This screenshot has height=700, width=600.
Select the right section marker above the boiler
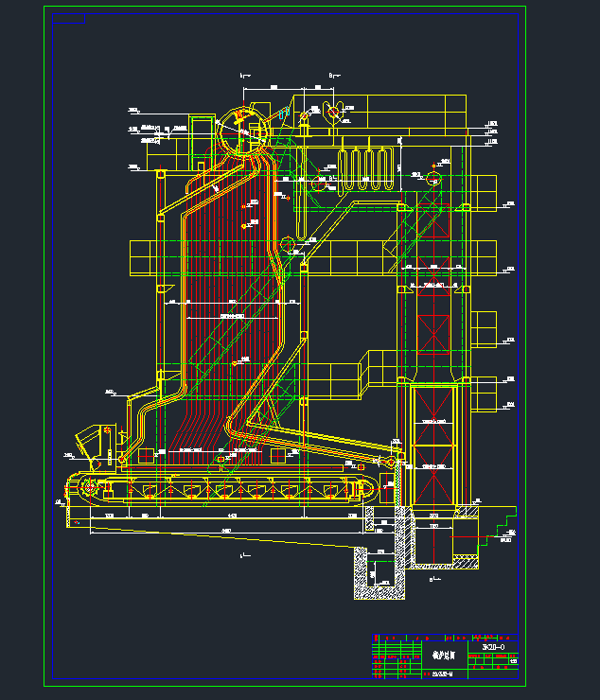(x=332, y=74)
